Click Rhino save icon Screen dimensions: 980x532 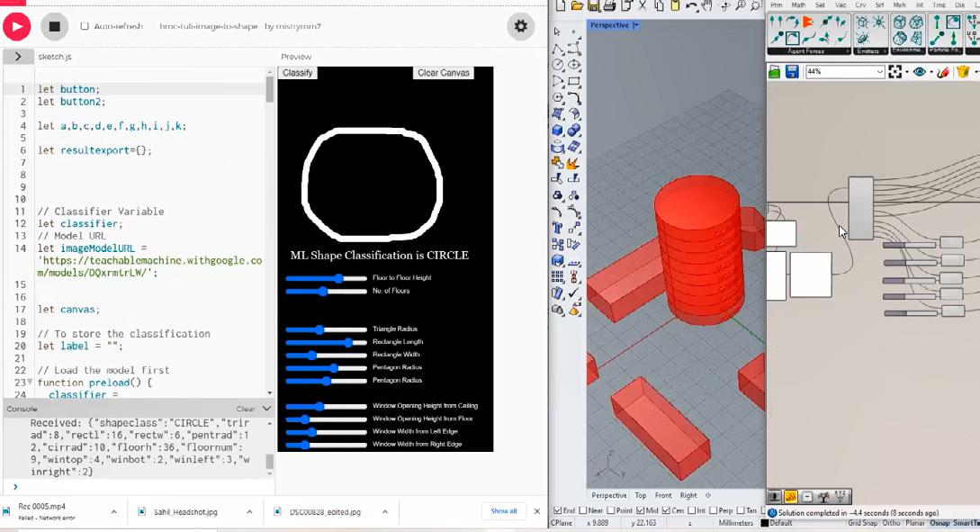(593, 5)
